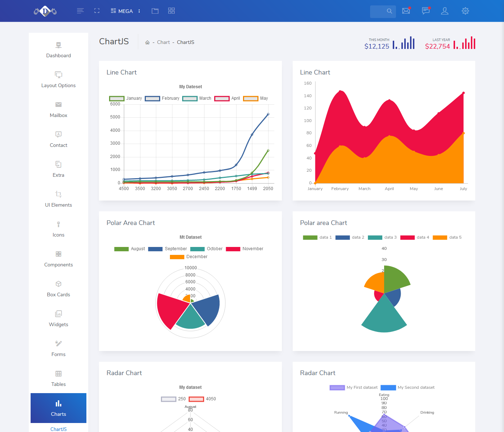Open Components sidebar item
504x432 pixels.
click(x=58, y=259)
